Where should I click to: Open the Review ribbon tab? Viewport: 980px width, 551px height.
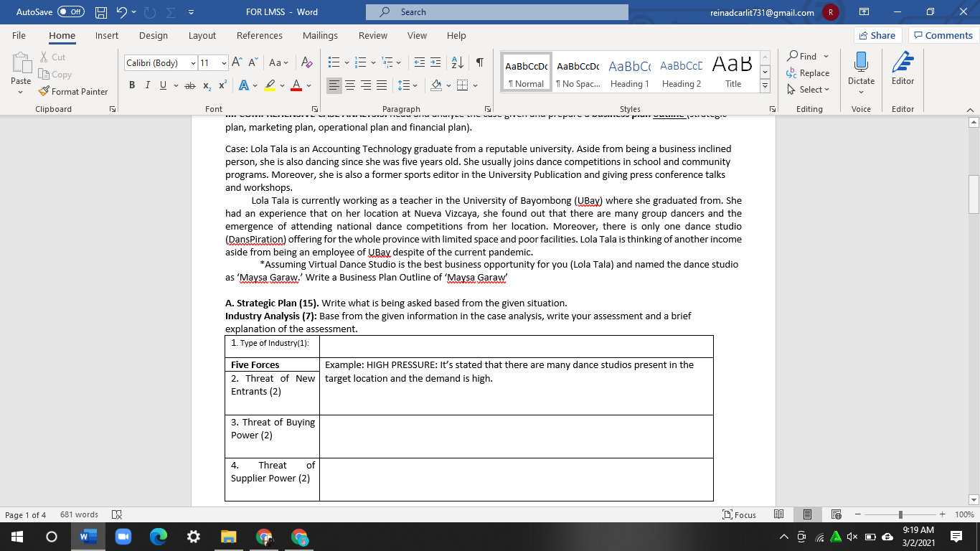372,35
